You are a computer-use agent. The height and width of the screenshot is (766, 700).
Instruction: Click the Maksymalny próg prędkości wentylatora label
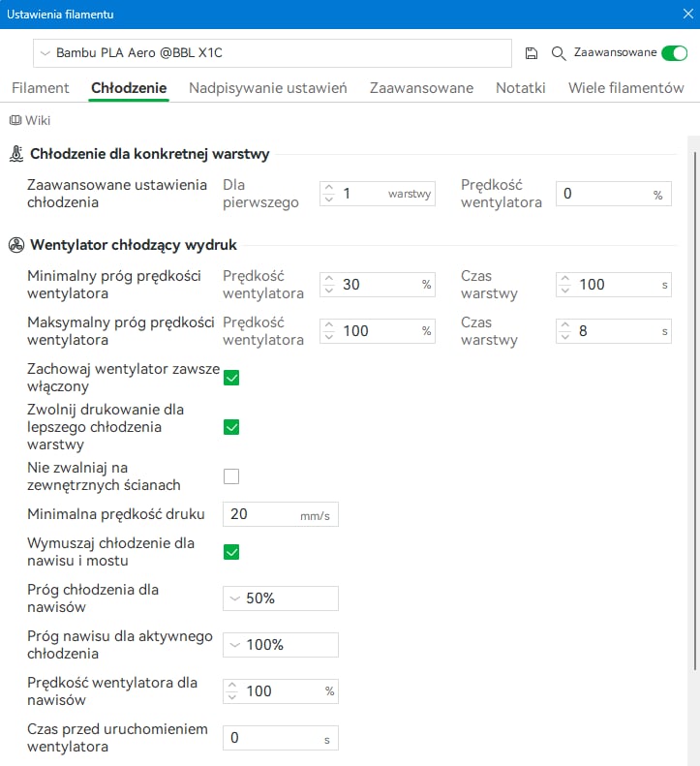coord(121,331)
